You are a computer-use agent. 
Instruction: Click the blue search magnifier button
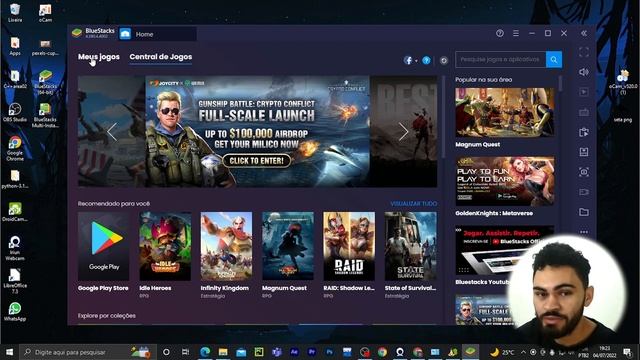[x=554, y=60]
